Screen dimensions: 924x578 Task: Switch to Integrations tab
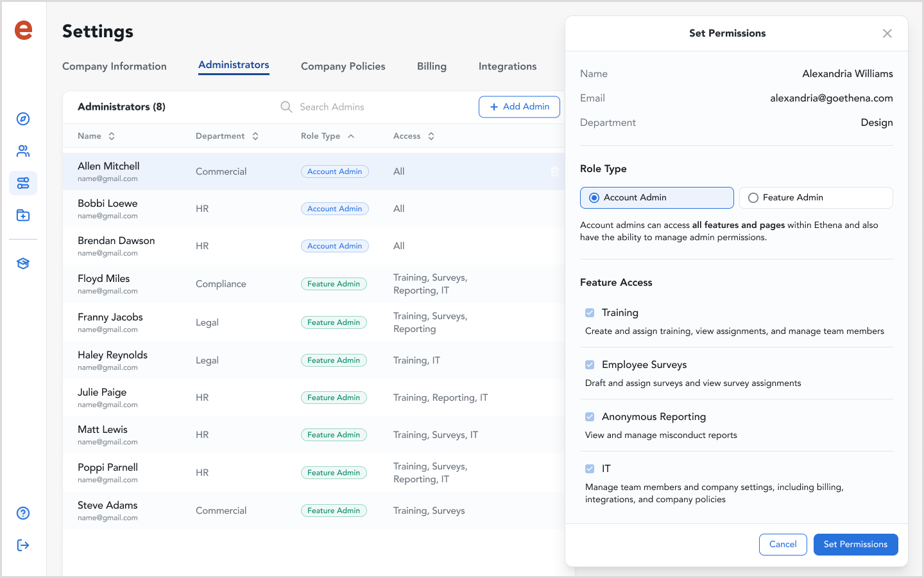508,66
